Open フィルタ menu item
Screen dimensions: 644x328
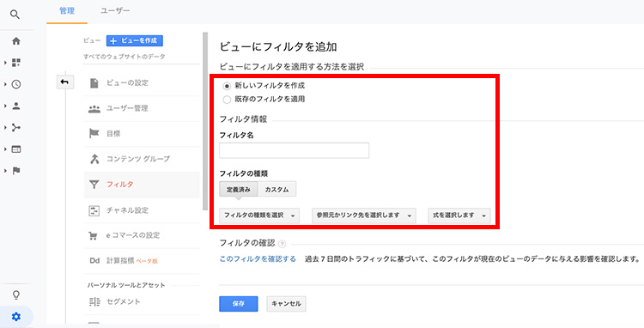click(142, 185)
